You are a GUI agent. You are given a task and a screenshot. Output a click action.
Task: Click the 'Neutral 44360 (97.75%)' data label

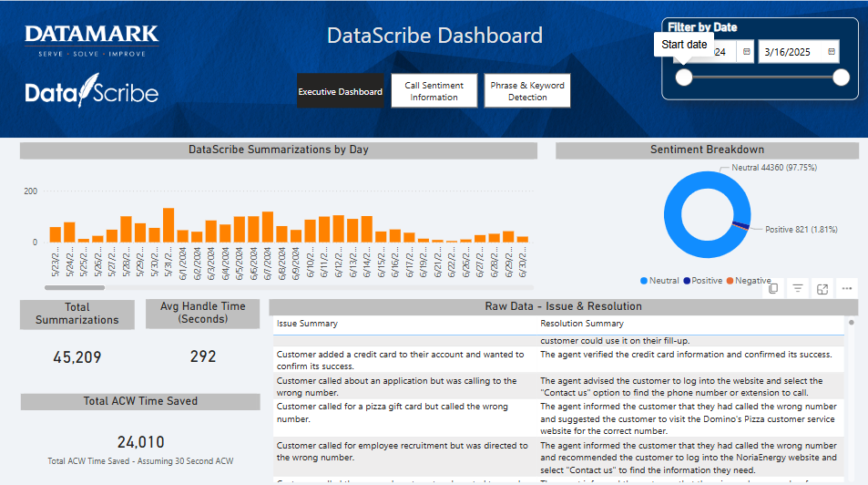point(774,168)
